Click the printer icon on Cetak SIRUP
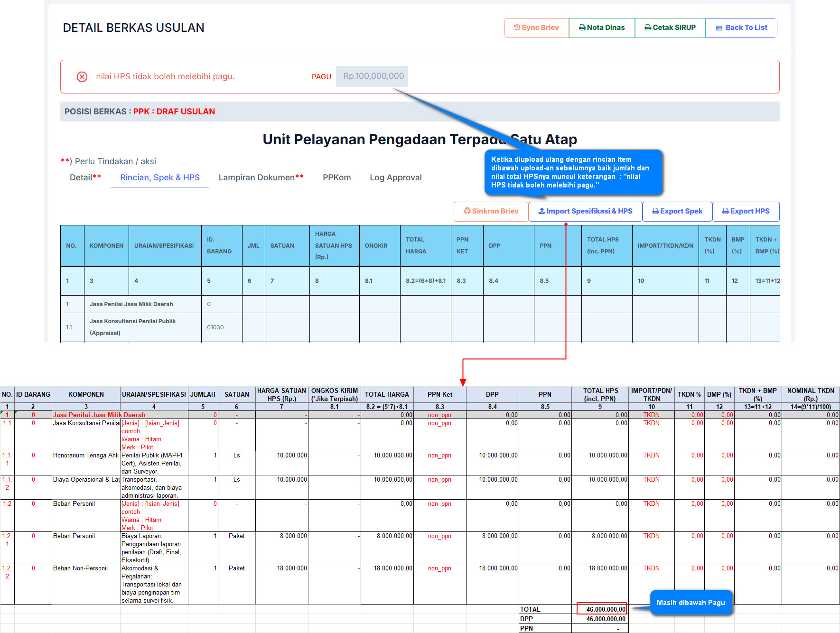The height and width of the screenshot is (633, 840). pos(647,28)
